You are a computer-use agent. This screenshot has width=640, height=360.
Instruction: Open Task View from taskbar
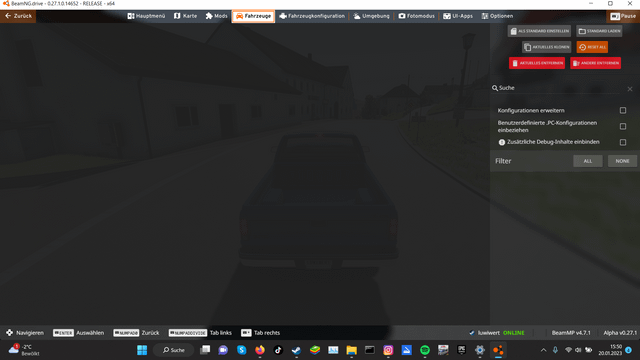(205, 350)
